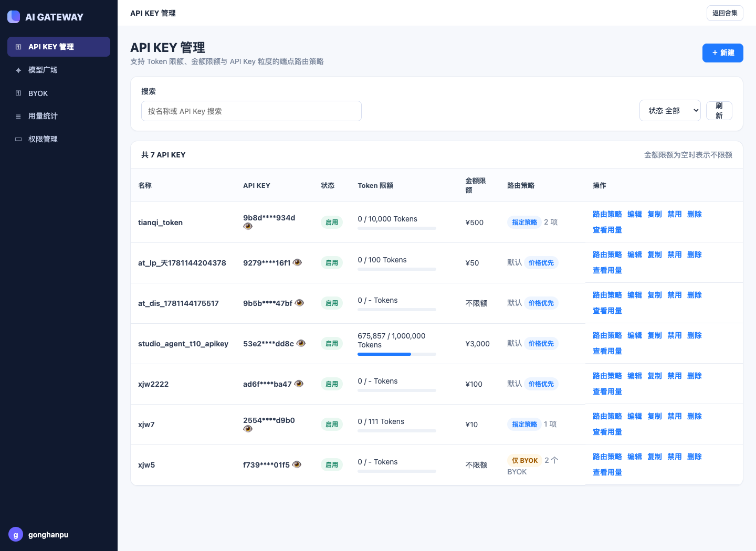Click the at_dis_1781144175517 name cell
Image resolution: width=756 pixels, height=551 pixels.
(x=178, y=303)
